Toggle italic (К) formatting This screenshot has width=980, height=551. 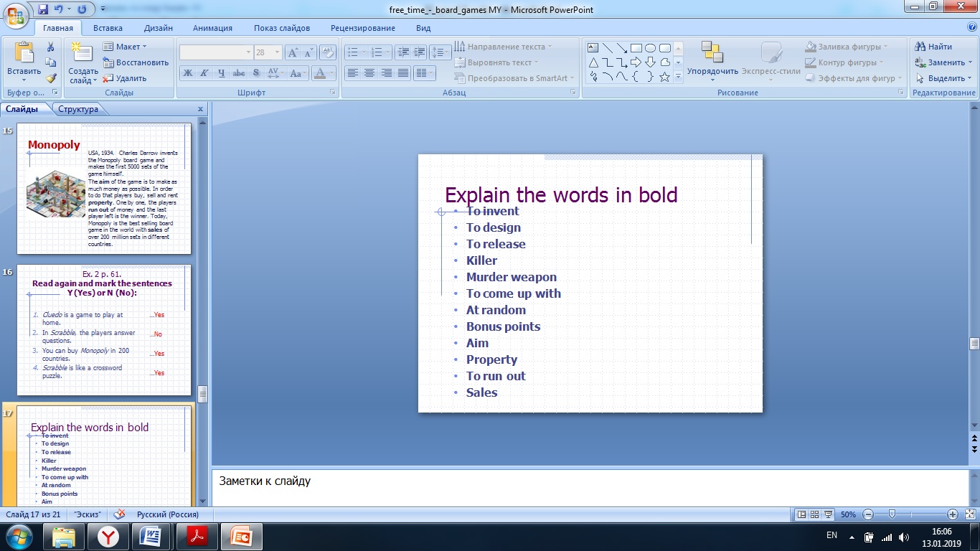pyautogui.click(x=204, y=73)
